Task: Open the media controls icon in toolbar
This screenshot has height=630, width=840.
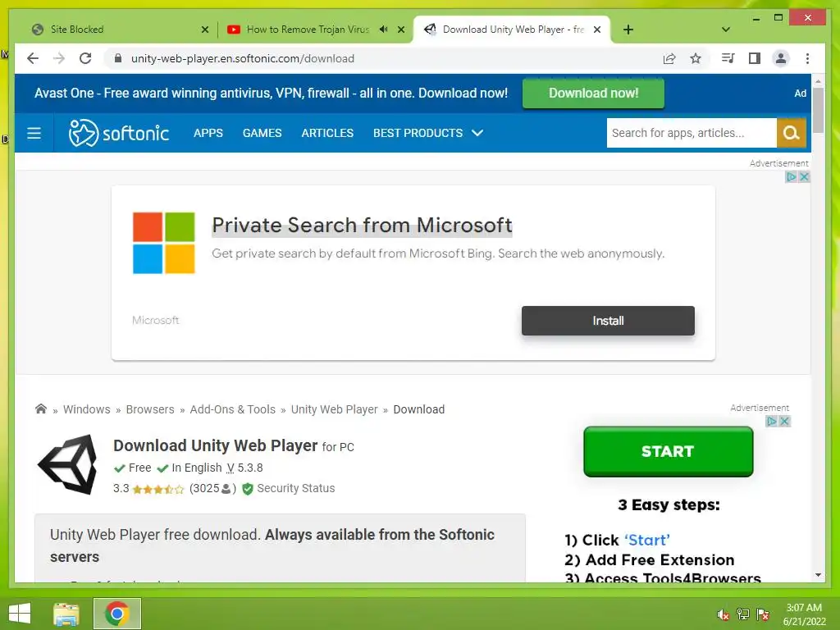Action: [728, 58]
